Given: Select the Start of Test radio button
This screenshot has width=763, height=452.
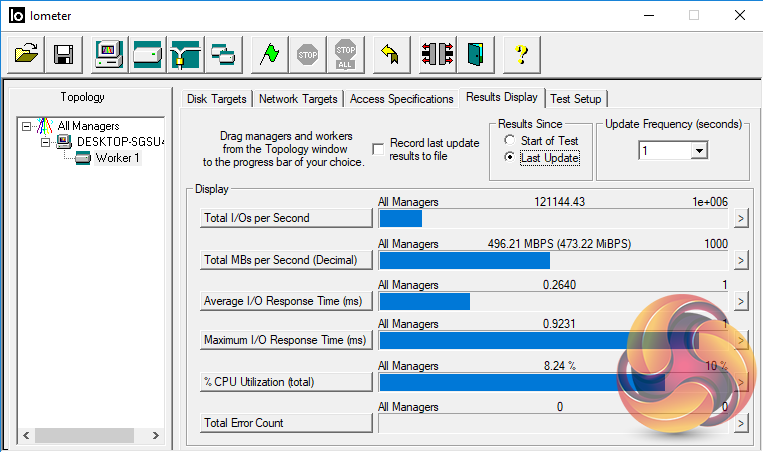Looking at the screenshot, I should click(x=510, y=141).
